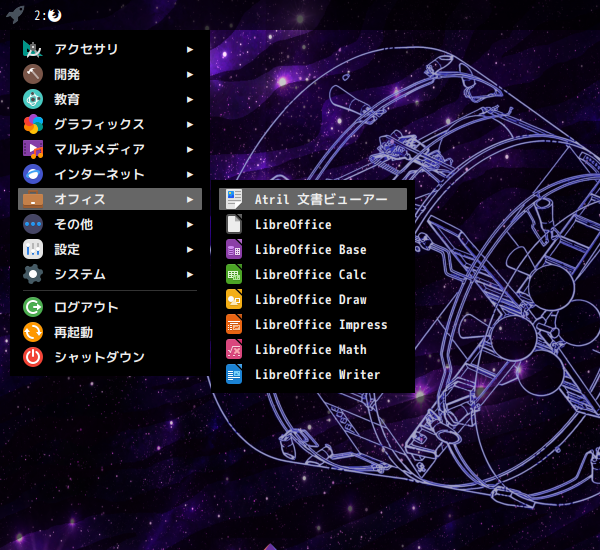Click the orange 再起動 icon

(33, 332)
